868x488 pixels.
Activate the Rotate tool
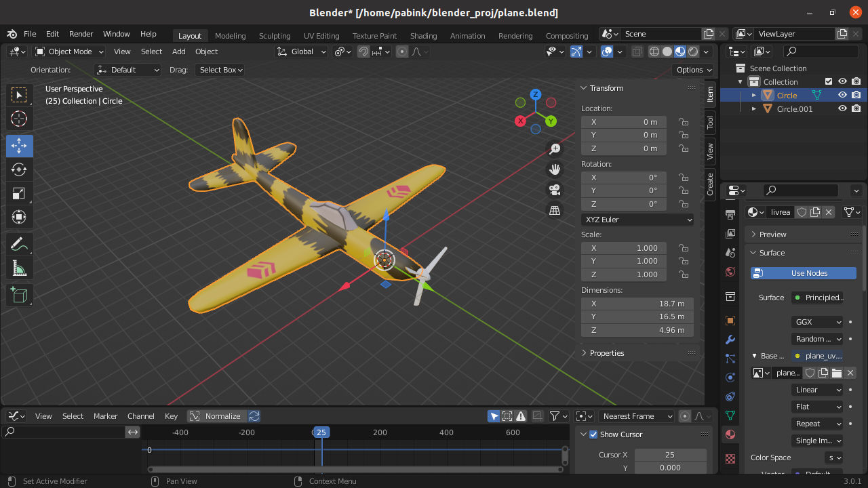(19, 169)
